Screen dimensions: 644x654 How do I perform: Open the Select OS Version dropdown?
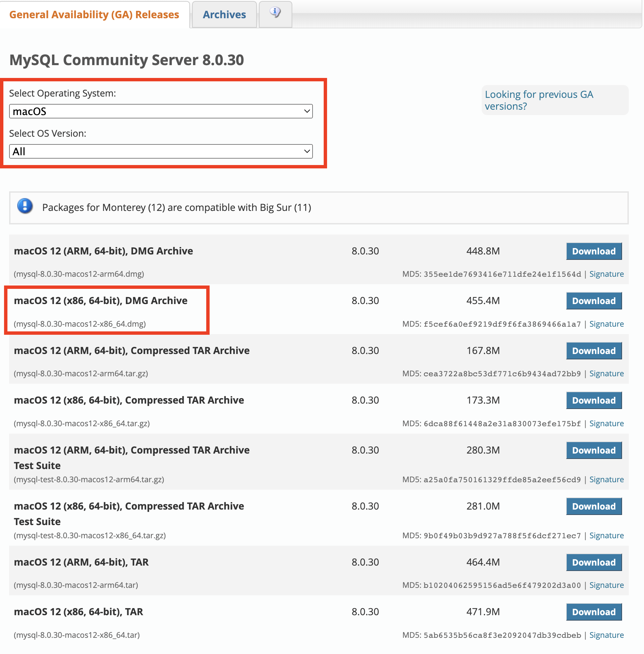click(161, 152)
